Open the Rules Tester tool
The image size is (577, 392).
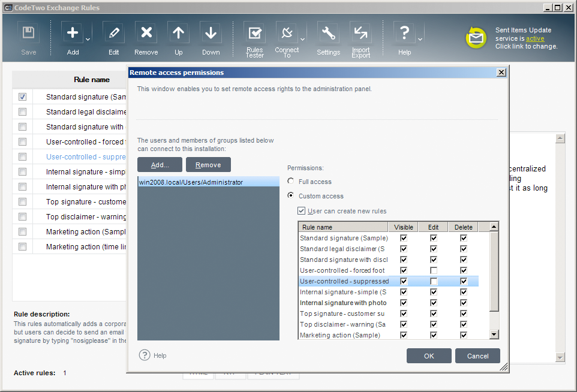click(x=255, y=33)
